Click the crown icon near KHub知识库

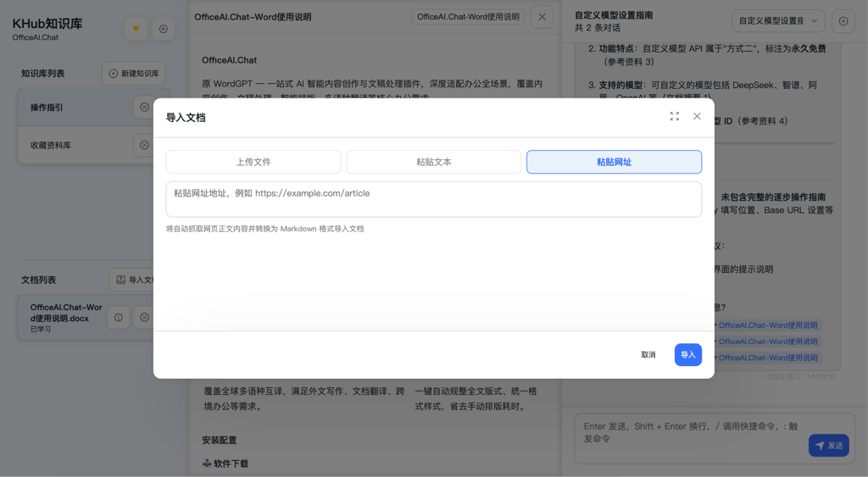coord(136,29)
